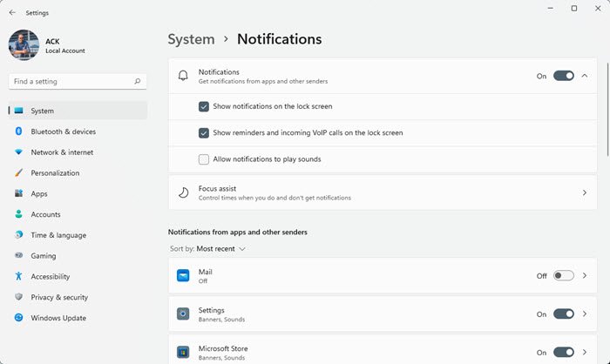Click the Gaming controller icon

click(18, 256)
